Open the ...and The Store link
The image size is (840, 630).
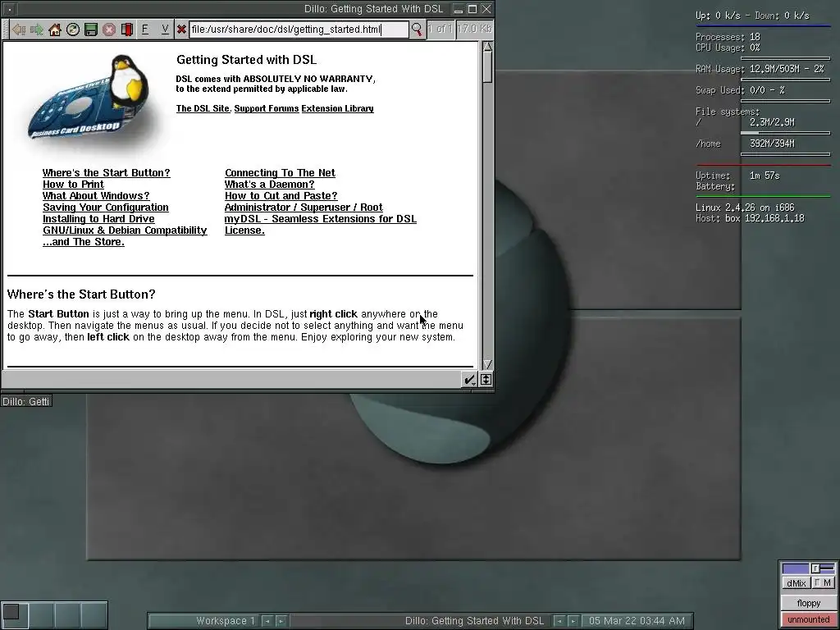coord(84,242)
